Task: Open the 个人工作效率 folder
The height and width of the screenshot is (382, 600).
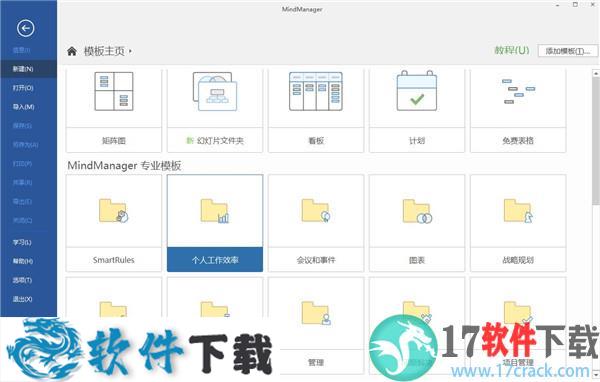Action: [x=215, y=223]
